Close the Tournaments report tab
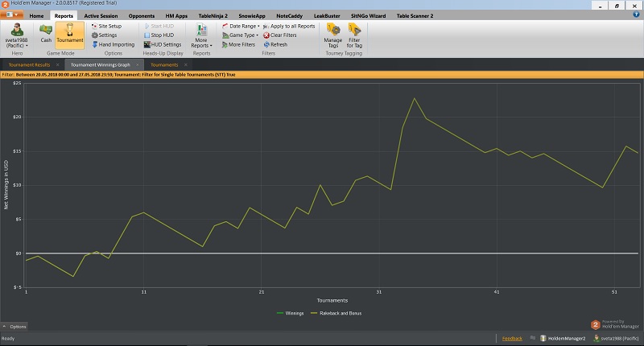The height and width of the screenshot is (346, 644). (x=186, y=65)
